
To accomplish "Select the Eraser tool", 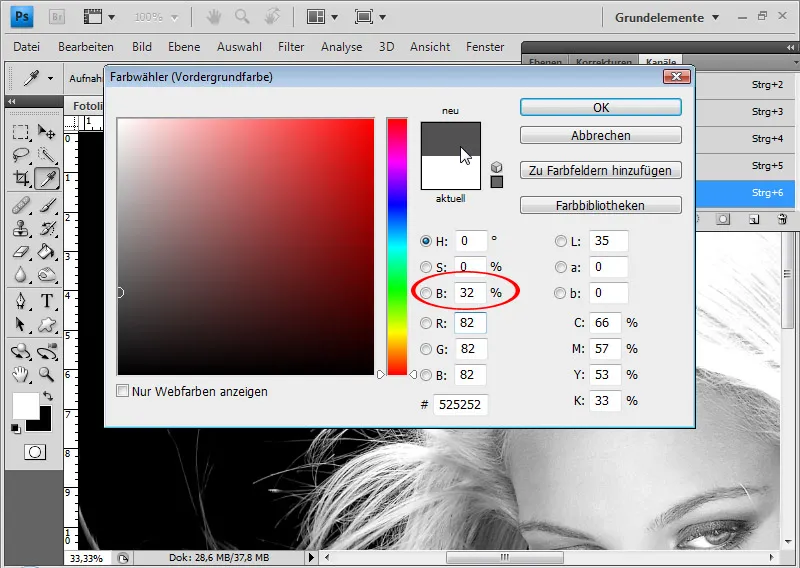I will point(20,252).
